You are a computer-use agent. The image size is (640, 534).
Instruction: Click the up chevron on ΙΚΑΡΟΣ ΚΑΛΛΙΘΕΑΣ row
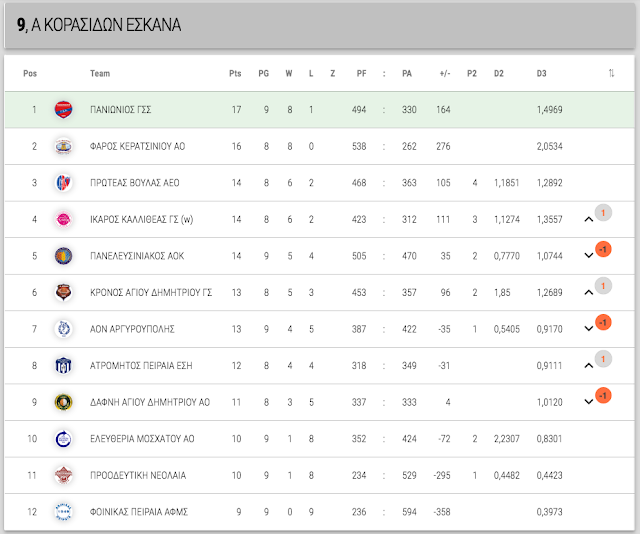pos(588,220)
